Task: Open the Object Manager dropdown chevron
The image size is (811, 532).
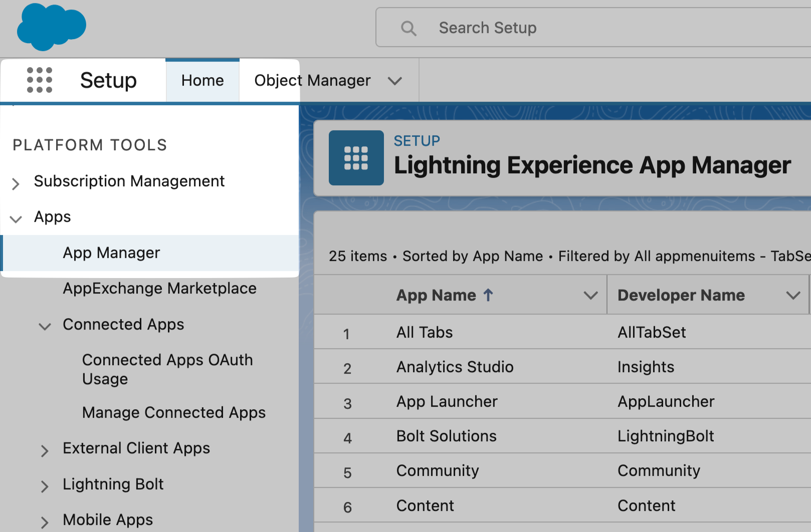Action: click(x=395, y=81)
